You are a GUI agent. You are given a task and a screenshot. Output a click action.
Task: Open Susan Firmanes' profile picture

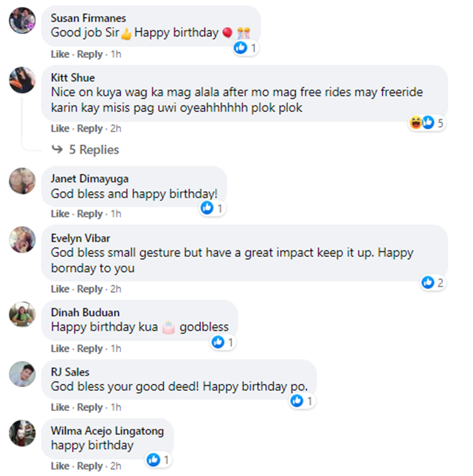[x=22, y=21]
